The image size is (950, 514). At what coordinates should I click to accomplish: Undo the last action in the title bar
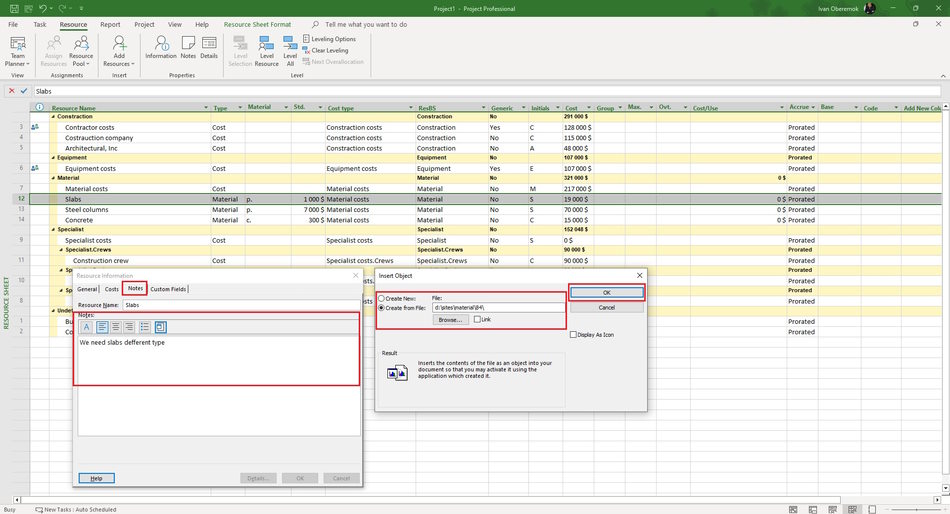(x=42, y=8)
